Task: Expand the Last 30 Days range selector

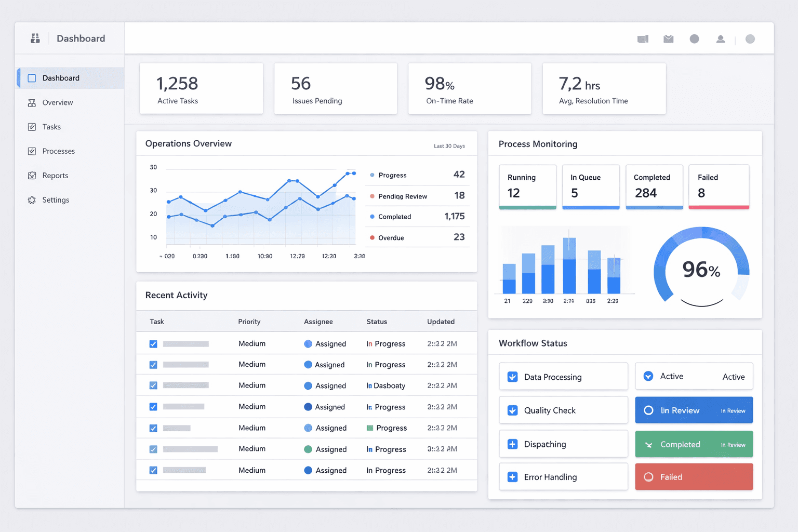Action: coord(449,146)
